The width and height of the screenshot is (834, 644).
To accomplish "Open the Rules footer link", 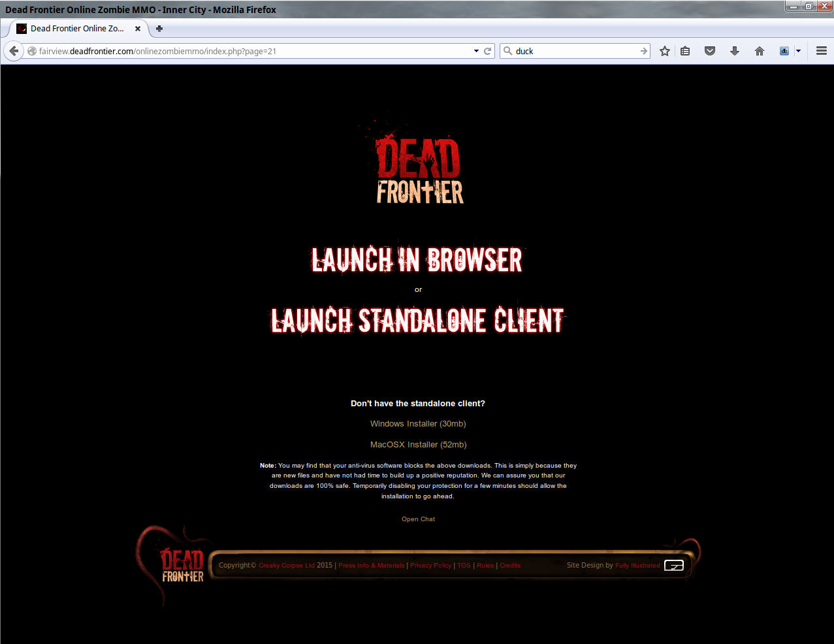I will point(485,566).
